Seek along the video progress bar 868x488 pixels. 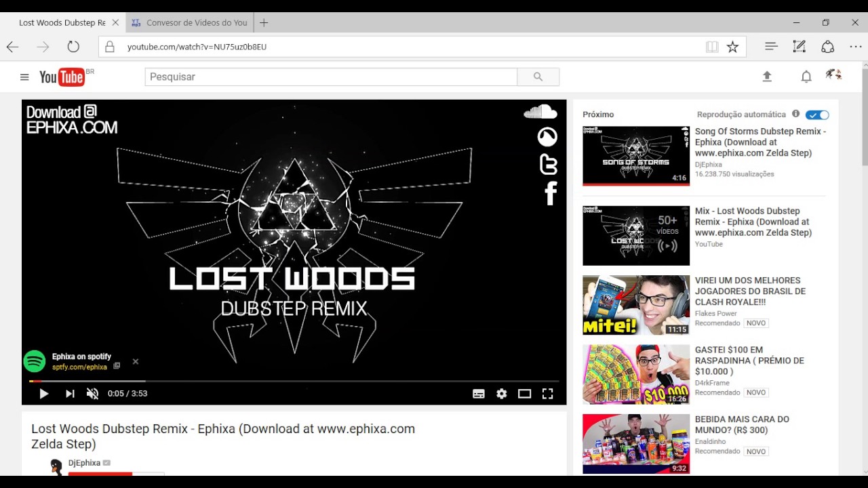click(294, 382)
